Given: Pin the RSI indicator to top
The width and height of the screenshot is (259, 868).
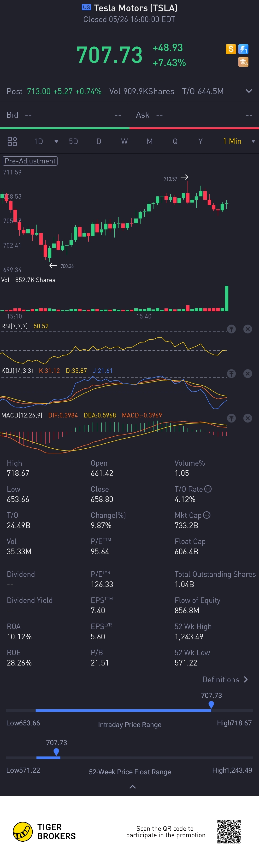Looking at the screenshot, I should point(231,329).
